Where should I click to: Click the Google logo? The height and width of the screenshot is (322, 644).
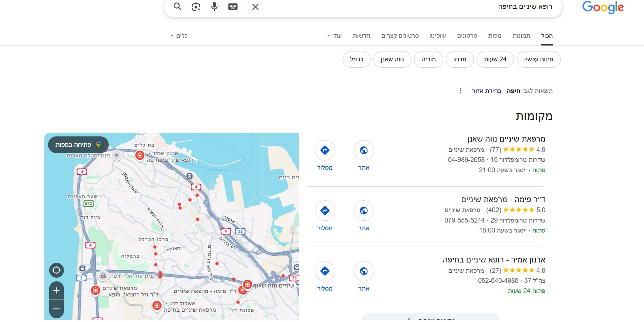603,7
